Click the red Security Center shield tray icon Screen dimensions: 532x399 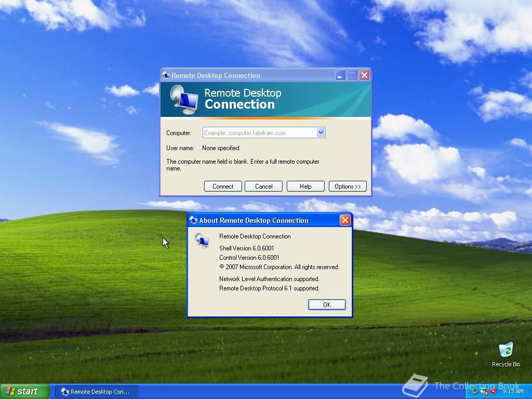(x=494, y=391)
